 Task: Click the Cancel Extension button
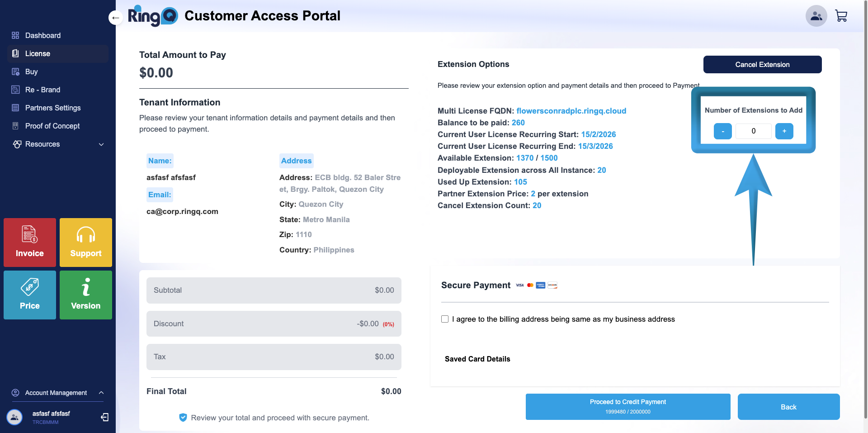point(762,64)
